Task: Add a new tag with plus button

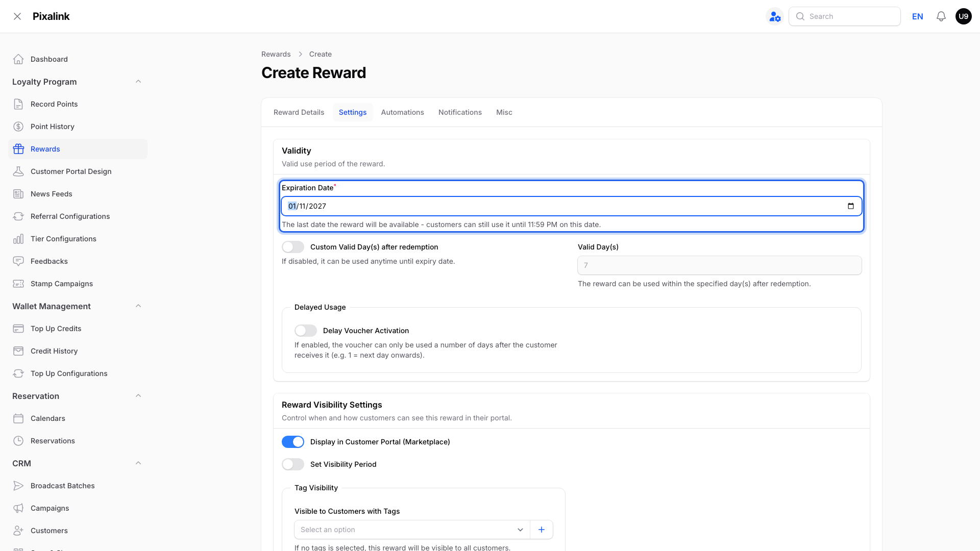Action: (542, 530)
